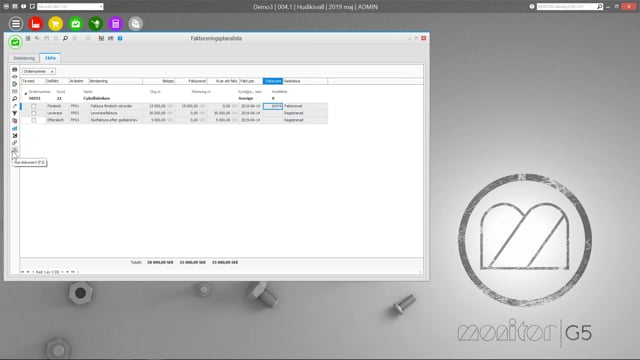Click the Visa dokument icon above tooltip
The image size is (640, 360).
click(15, 150)
